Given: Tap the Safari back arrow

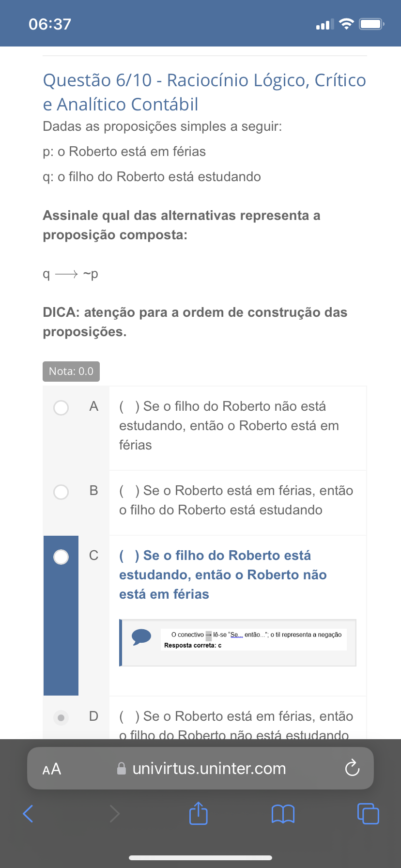Looking at the screenshot, I should pyautogui.click(x=29, y=813).
